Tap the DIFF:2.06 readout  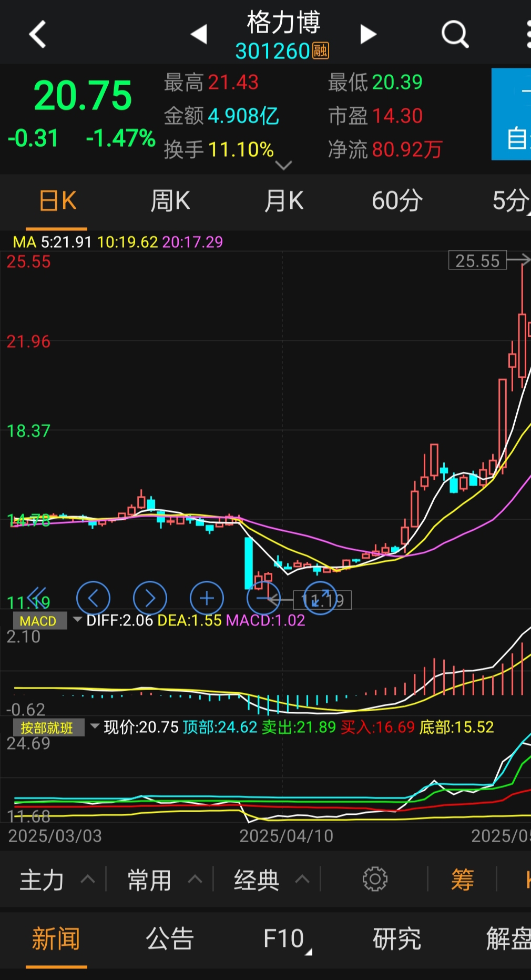[119, 620]
